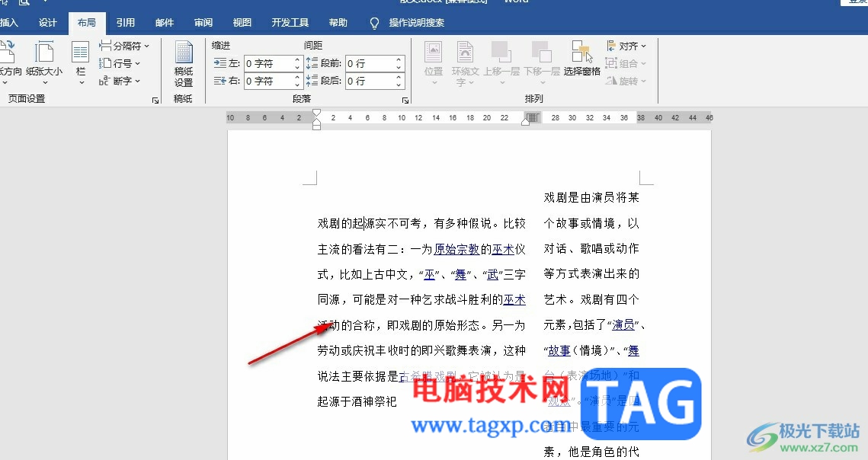Viewport: 868px width, 460px height.
Task: Open the 栏 columns menu
Action: coord(80,62)
